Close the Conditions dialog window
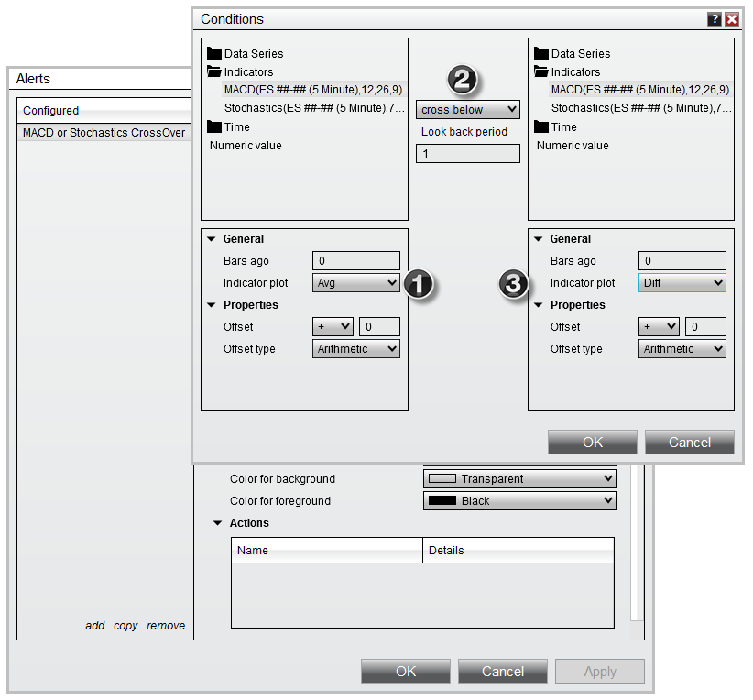753x700 pixels. [731, 19]
